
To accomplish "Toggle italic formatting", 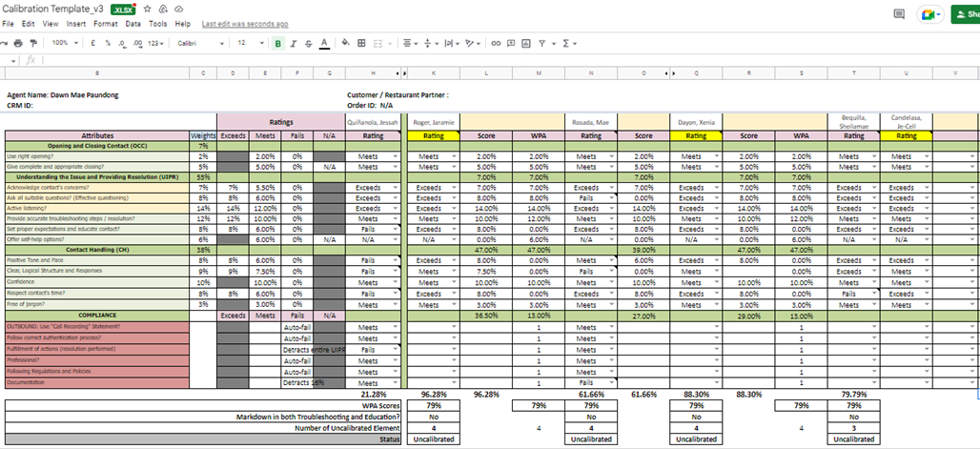I will pyautogui.click(x=293, y=43).
